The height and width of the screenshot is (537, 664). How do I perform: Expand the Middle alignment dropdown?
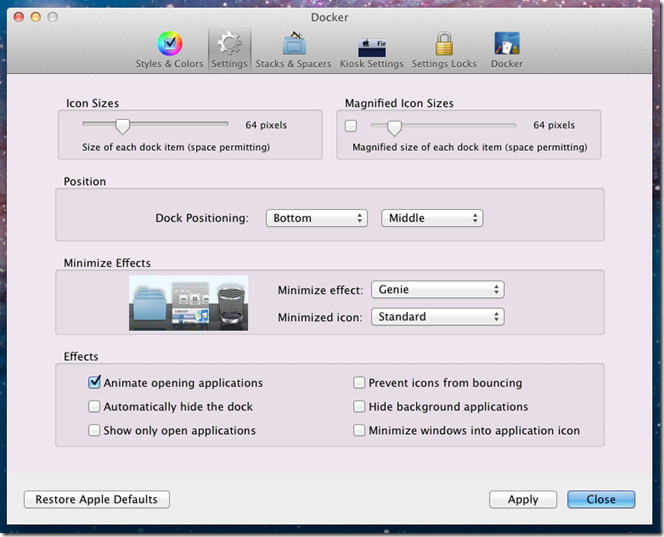tap(432, 218)
